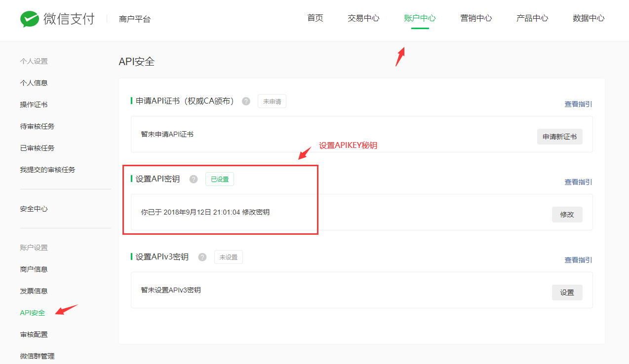The width and height of the screenshot is (629, 364).
Task: Open 产品中心 in top navigation
Action: [532, 18]
